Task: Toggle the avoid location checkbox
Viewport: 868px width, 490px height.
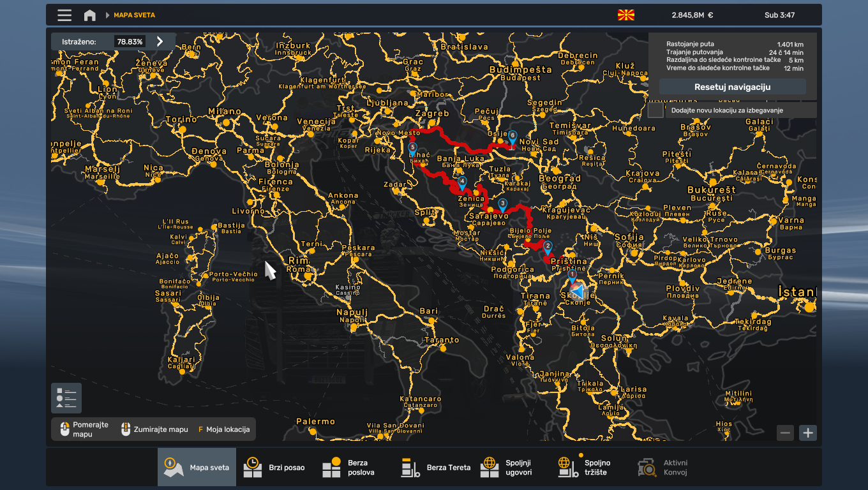Action: [655, 110]
